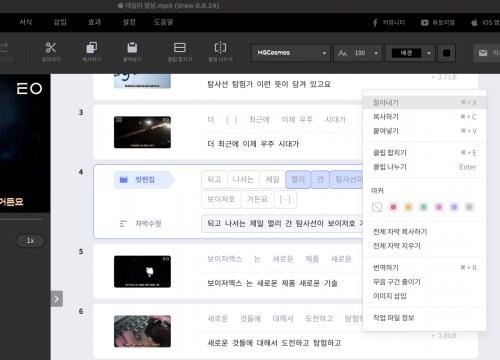Click the mail envelope icon in toolbar
Image resolution: width=500 pixels, height=360 pixels.
(483, 53)
